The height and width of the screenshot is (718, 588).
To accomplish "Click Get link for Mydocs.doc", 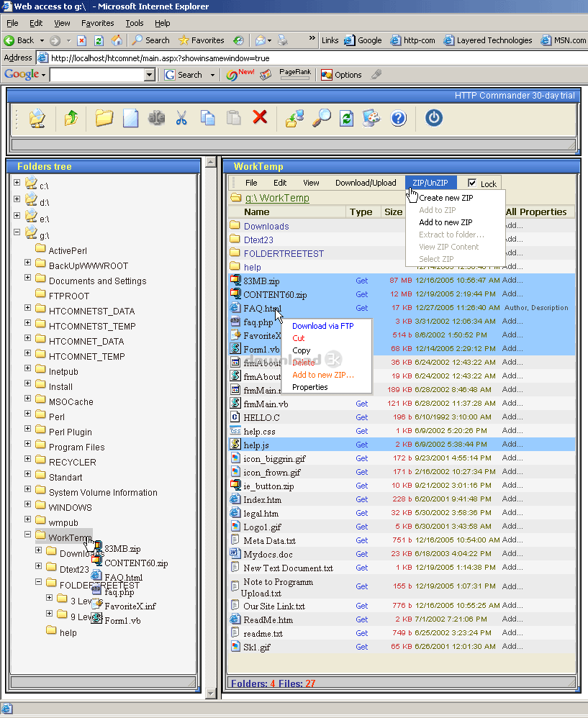I will pos(362,554).
